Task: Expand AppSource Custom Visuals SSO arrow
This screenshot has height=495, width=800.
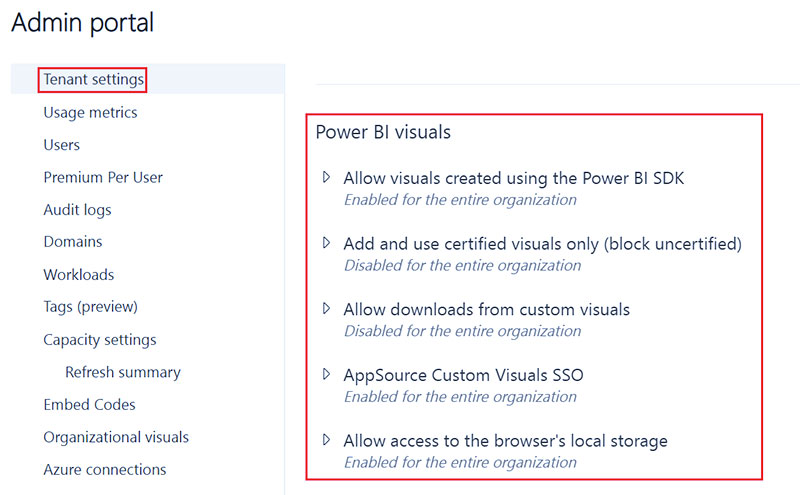Action: (x=327, y=374)
